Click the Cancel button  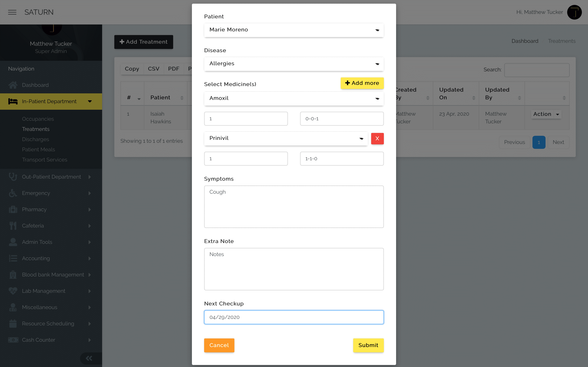pyautogui.click(x=219, y=345)
